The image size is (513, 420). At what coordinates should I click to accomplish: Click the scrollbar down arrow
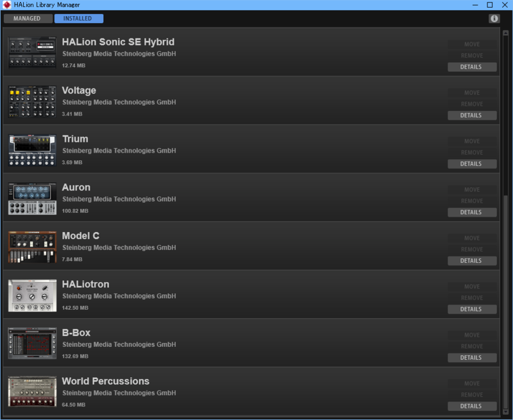505,412
